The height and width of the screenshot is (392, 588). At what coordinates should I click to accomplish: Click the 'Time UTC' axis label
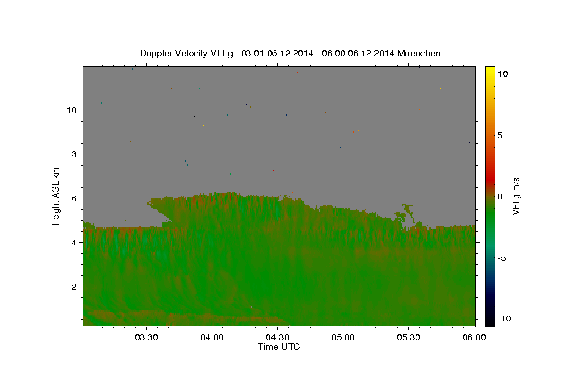tap(279, 347)
